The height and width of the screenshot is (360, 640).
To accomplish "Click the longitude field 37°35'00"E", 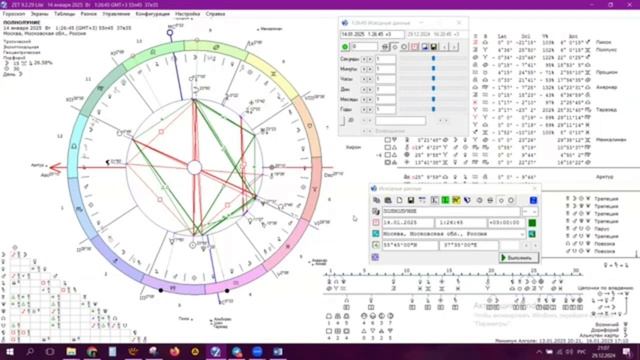I will tap(469, 245).
